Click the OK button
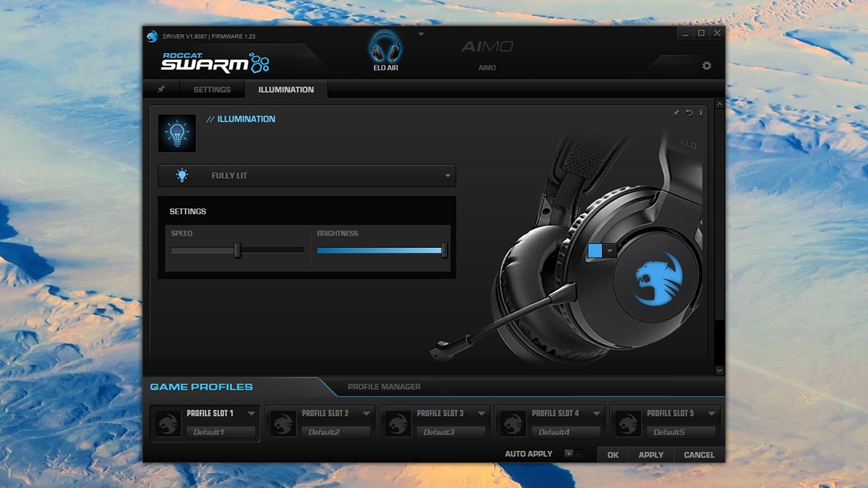 click(613, 455)
